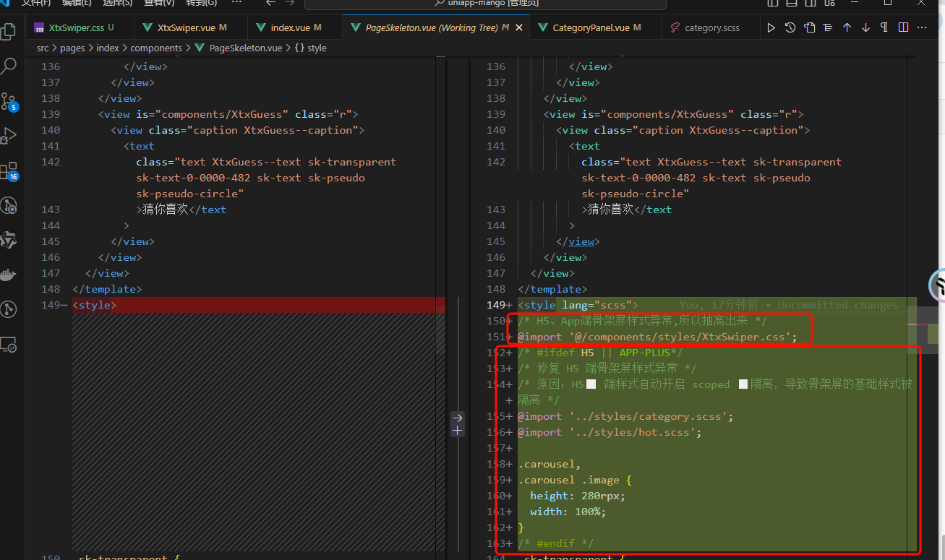The height and width of the screenshot is (560, 945).
Task: Click the underlined </view> tag on the right pane's line 145
Action: point(581,241)
